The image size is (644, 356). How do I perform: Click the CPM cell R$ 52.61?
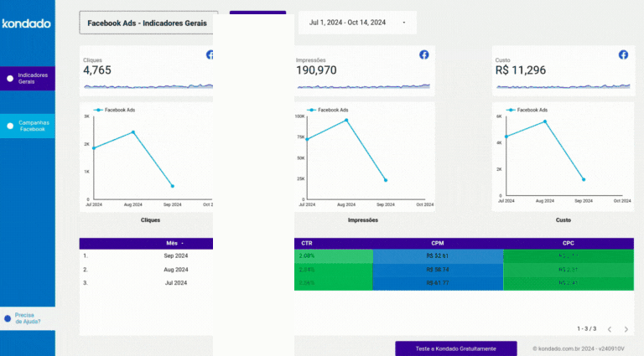pyautogui.click(x=438, y=256)
